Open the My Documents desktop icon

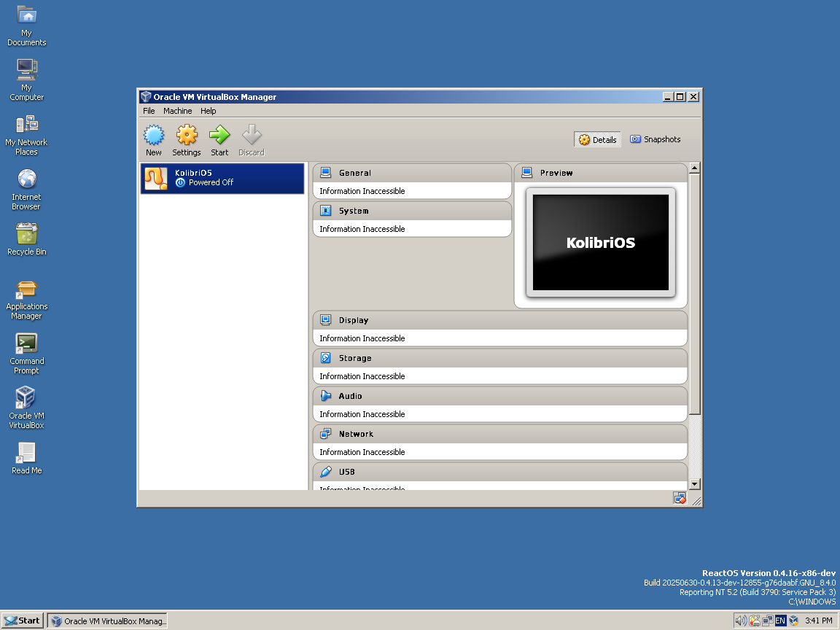(26, 26)
